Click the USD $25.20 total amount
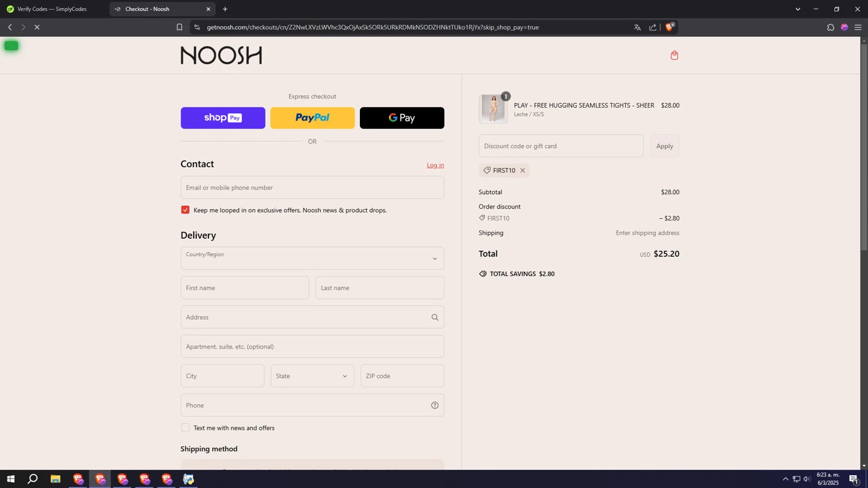The width and height of the screenshot is (868, 488). tap(660, 254)
